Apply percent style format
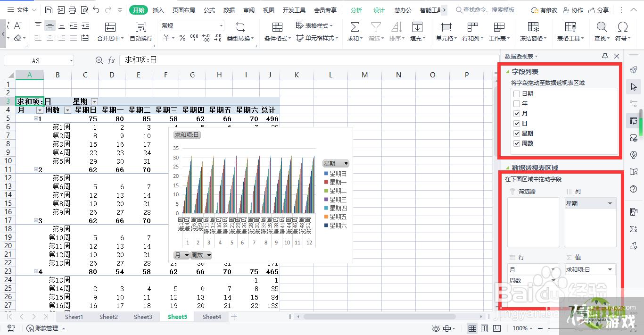 click(x=182, y=38)
